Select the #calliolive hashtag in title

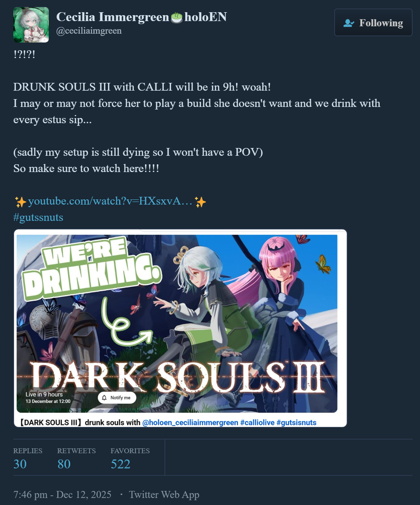click(x=257, y=422)
